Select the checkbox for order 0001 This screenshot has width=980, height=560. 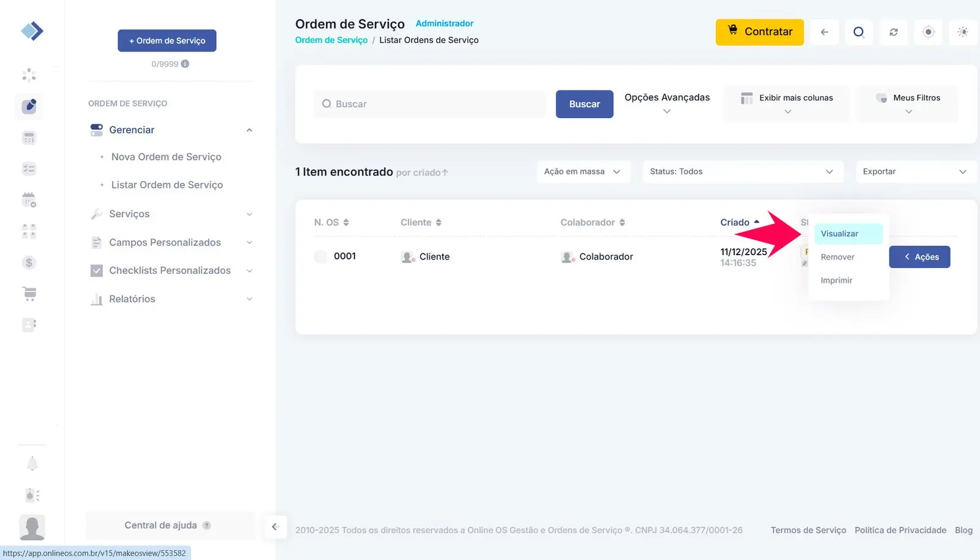point(320,257)
